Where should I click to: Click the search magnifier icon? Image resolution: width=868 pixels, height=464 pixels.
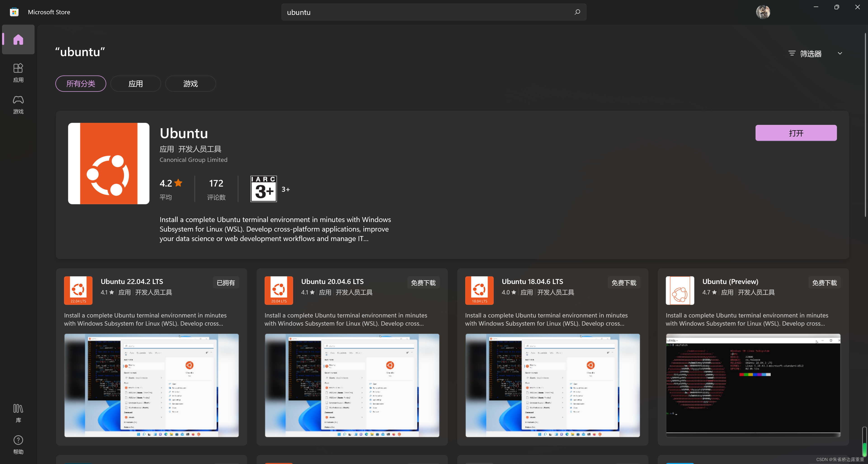(x=577, y=12)
